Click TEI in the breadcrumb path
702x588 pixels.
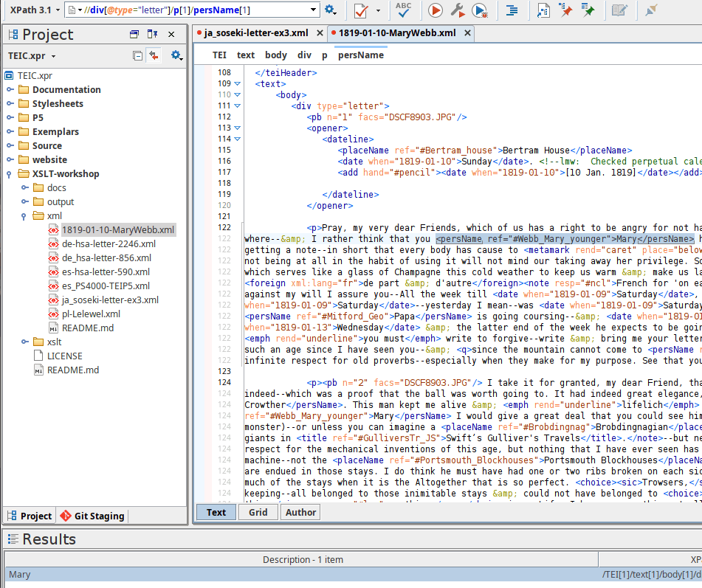[x=219, y=55]
